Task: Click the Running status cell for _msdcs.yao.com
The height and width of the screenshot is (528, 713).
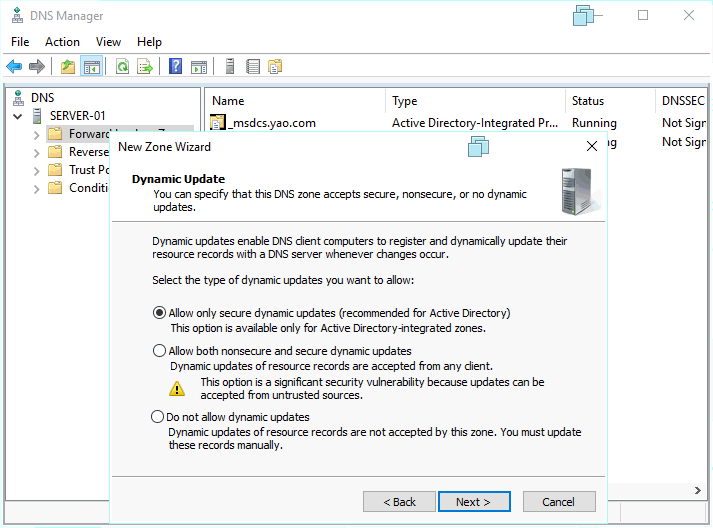Action: [x=594, y=123]
